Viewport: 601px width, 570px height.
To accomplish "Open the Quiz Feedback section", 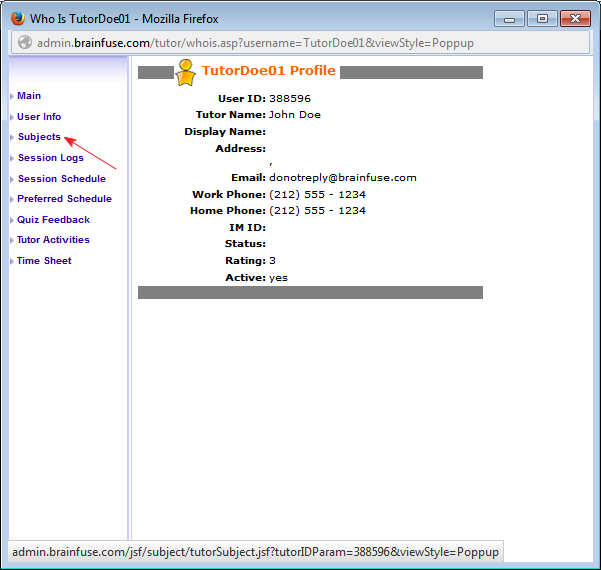I will (x=53, y=220).
